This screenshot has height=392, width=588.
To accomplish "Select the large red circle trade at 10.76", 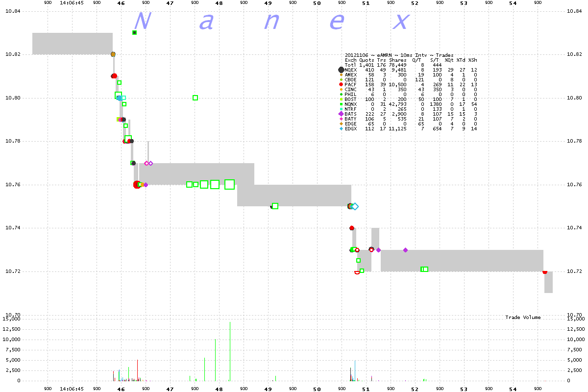I will pyautogui.click(x=137, y=185).
